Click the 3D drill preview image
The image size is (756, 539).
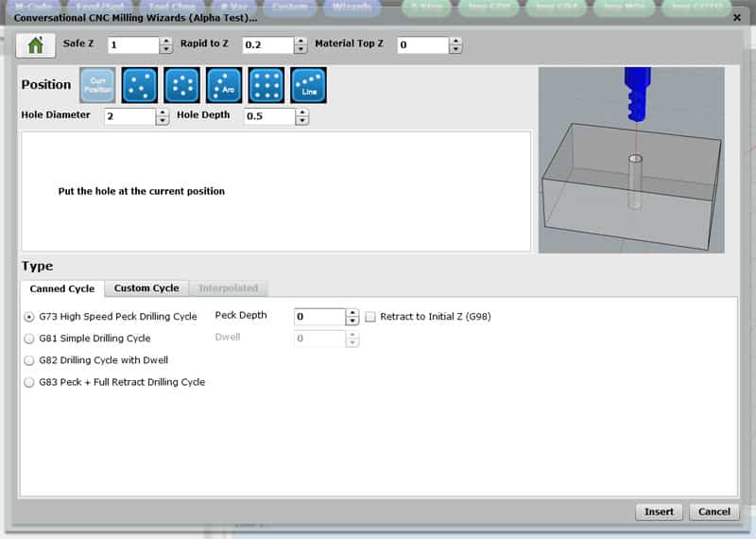631,160
